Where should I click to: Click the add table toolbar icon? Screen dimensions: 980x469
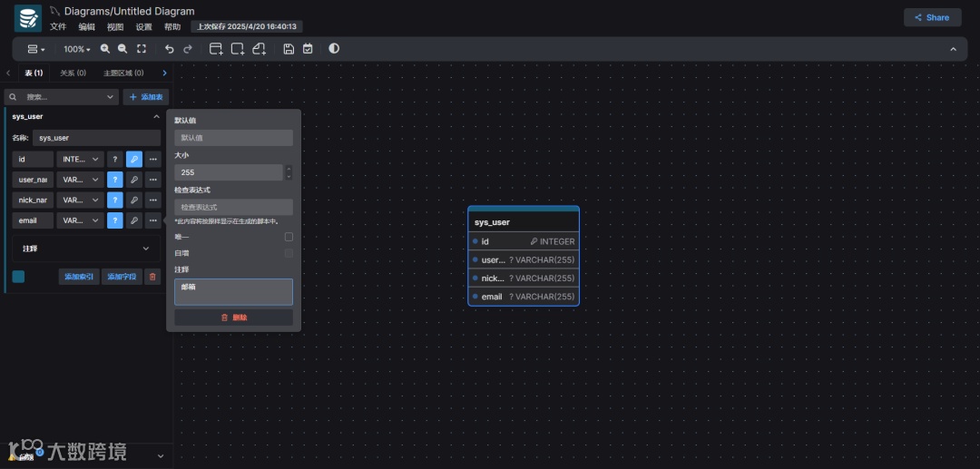216,49
